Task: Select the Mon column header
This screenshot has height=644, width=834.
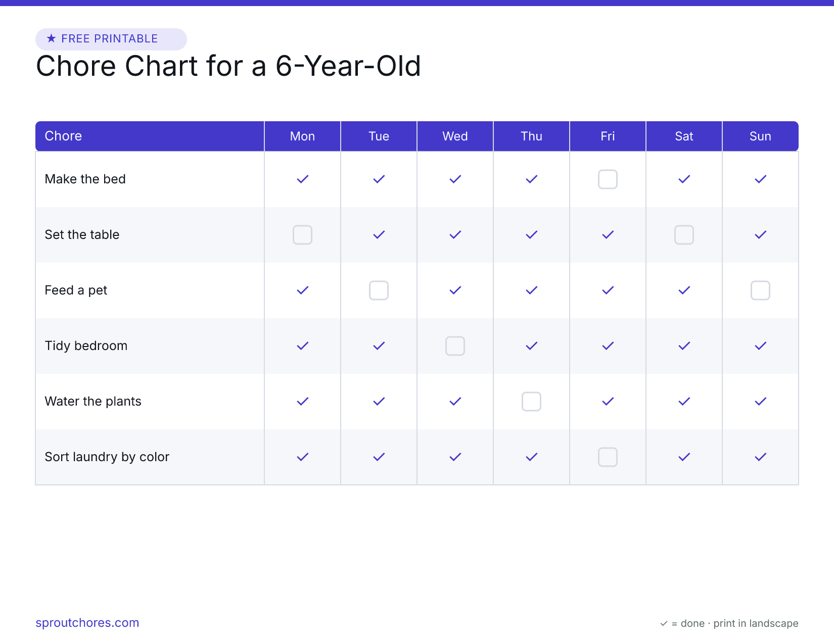Action: pos(302,136)
